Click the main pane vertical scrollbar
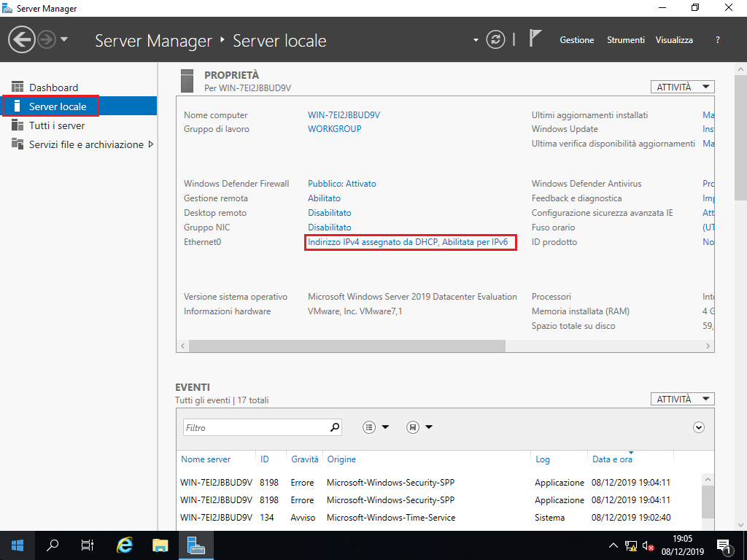The height and width of the screenshot is (560, 747). click(740, 138)
